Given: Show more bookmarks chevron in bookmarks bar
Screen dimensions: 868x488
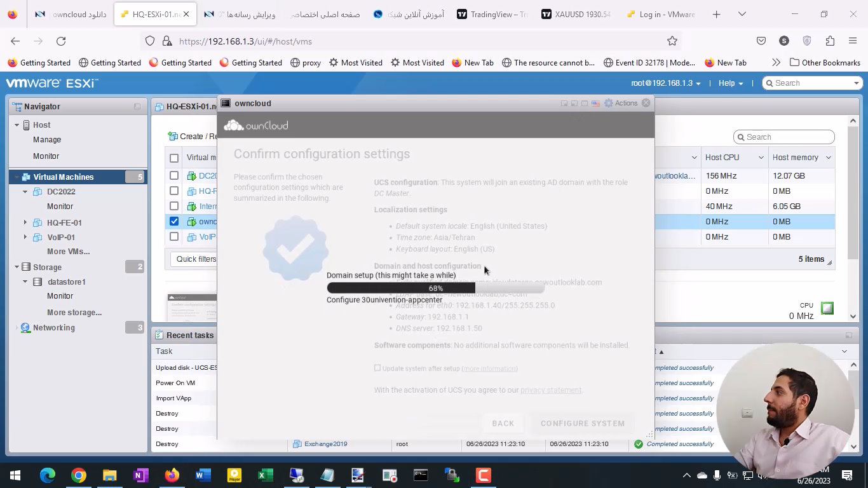Looking at the screenshot, I should click(776, 62).
